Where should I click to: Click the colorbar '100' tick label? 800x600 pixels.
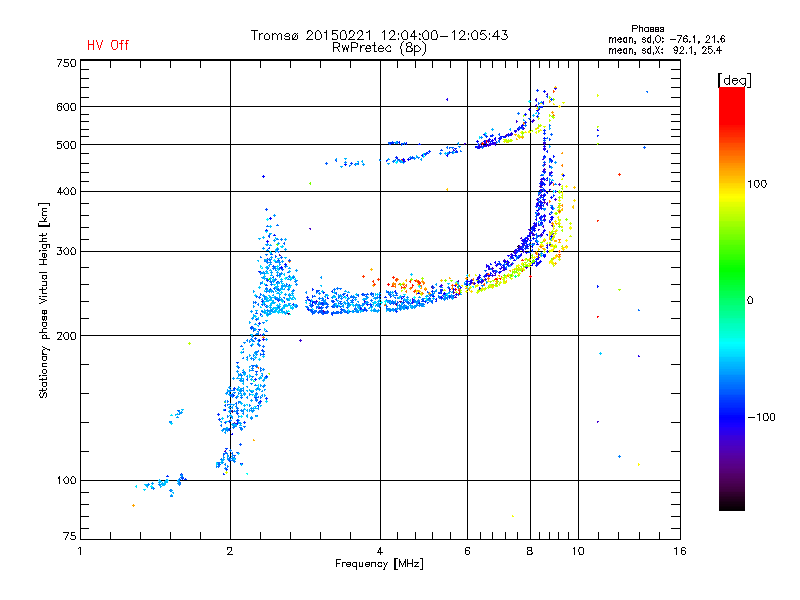pos(757,184)
